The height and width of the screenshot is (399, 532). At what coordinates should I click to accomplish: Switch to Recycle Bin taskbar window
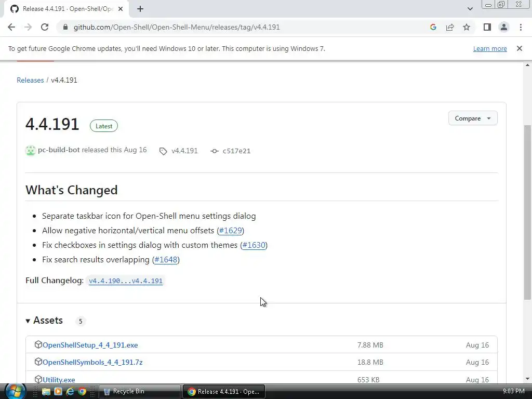(139, 391)
